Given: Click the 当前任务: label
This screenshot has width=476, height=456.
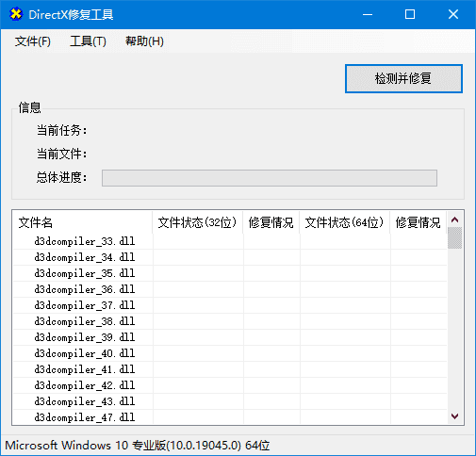Looking at the screenshot, I should point(61,130).
